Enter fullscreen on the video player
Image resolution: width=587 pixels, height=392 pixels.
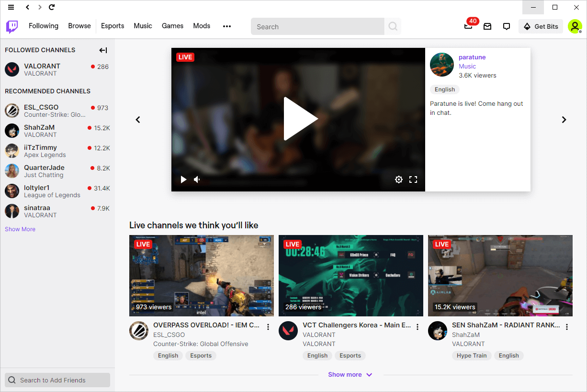click(x=413, y=179)
